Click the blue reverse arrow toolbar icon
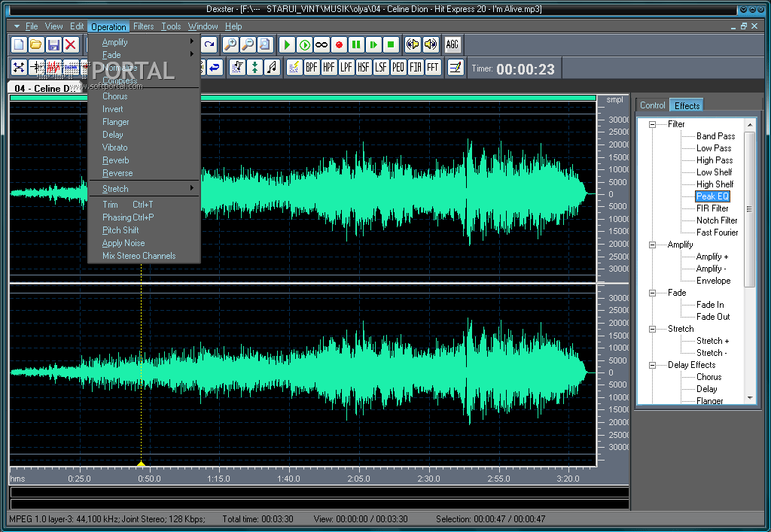771x532 pixels. [215, 67]
